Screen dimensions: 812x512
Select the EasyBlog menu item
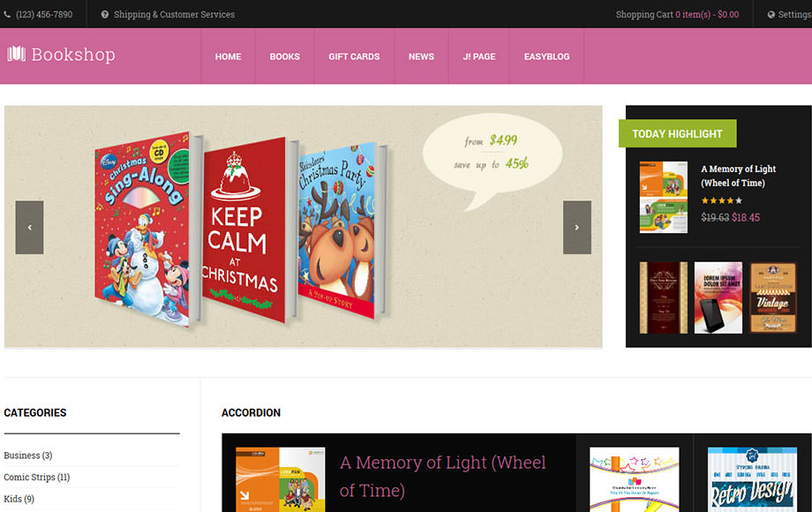click(x=546, y=56)
